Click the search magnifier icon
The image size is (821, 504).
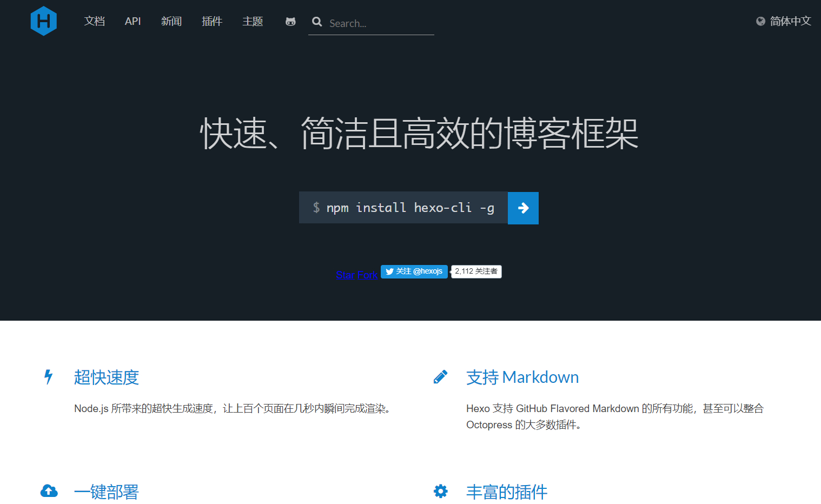click(x=317, y=23)
